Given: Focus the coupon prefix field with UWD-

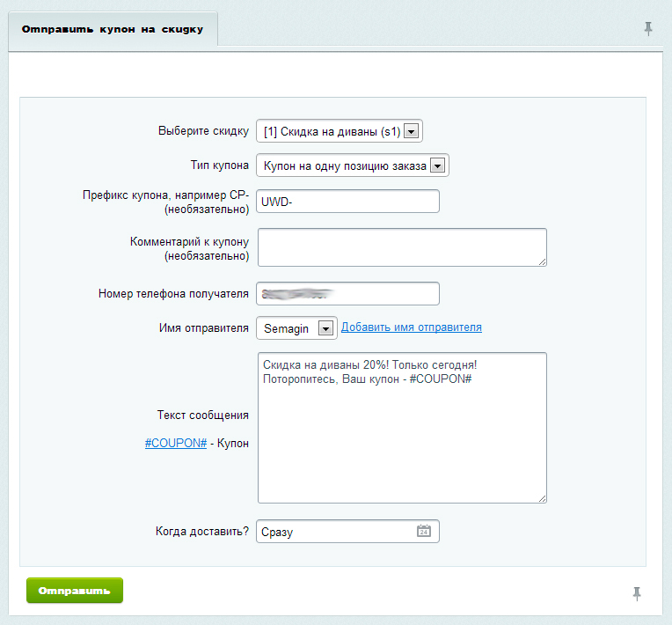Looking at the screenshot, I should tap(347, 202).
